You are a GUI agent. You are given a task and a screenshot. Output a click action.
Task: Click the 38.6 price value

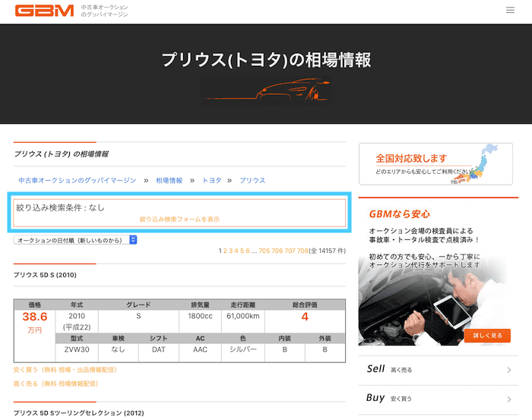tap(35, 317)
